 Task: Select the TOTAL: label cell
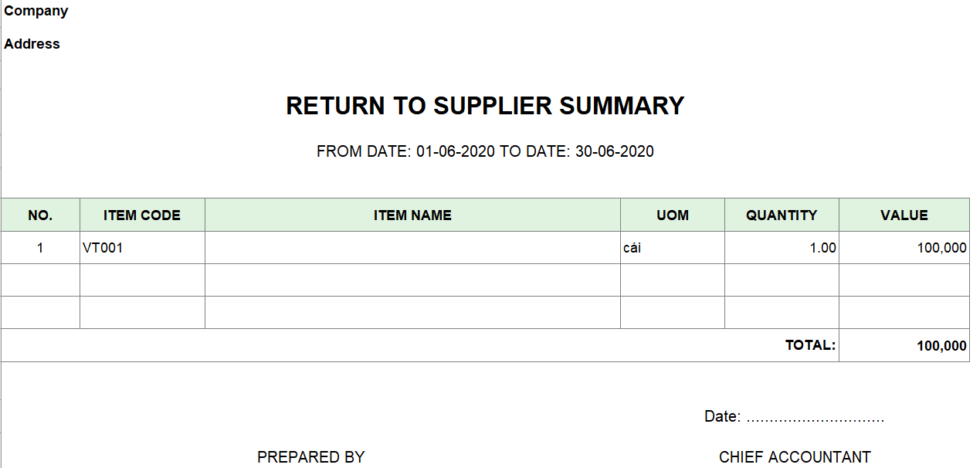point(810,345)
